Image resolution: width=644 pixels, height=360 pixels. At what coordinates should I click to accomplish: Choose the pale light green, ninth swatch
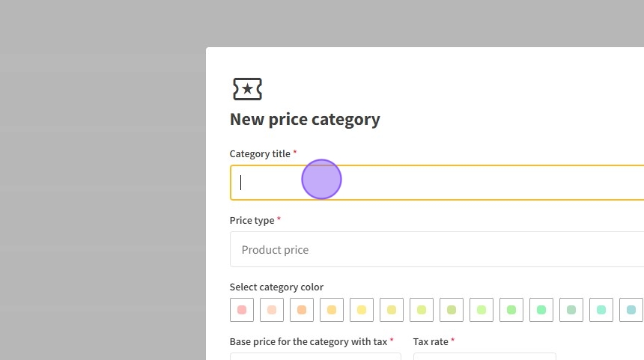coord(482,310)
